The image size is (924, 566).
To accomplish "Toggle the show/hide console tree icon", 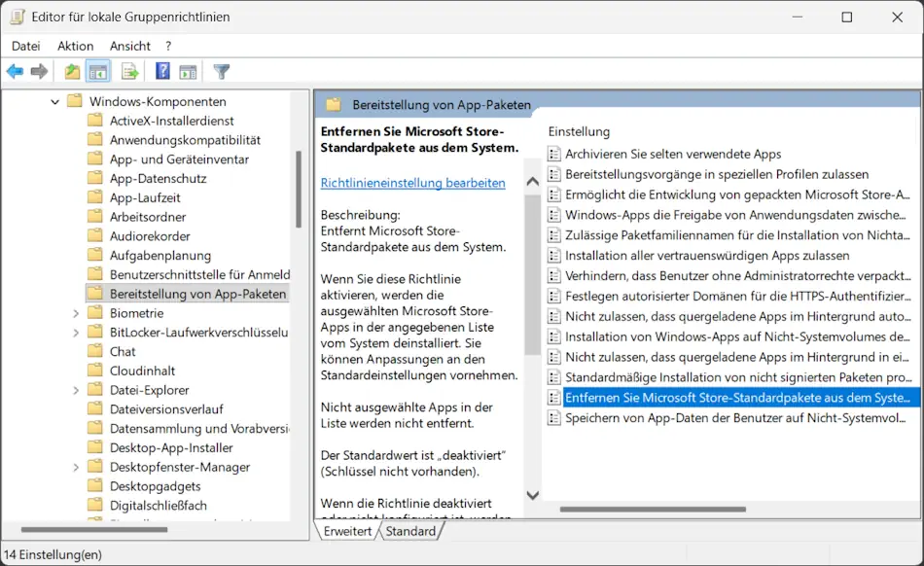I will click(x=98, y=71).
